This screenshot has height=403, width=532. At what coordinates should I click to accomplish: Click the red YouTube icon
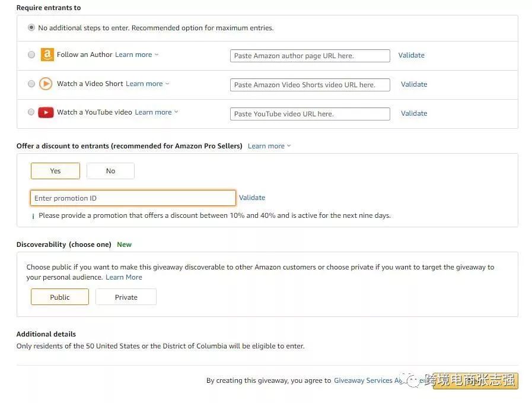(x=46, y=112)
